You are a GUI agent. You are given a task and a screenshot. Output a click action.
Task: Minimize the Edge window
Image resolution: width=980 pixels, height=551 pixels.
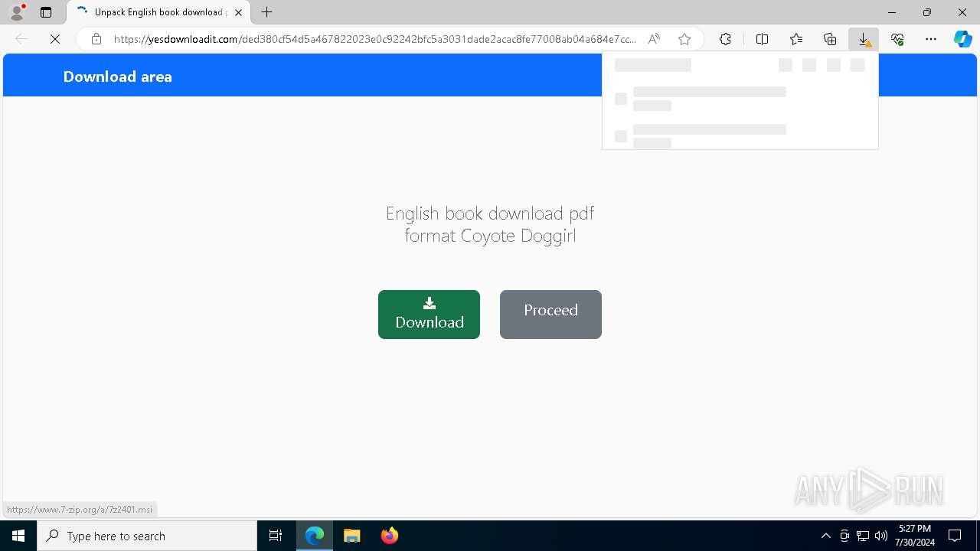892,12
